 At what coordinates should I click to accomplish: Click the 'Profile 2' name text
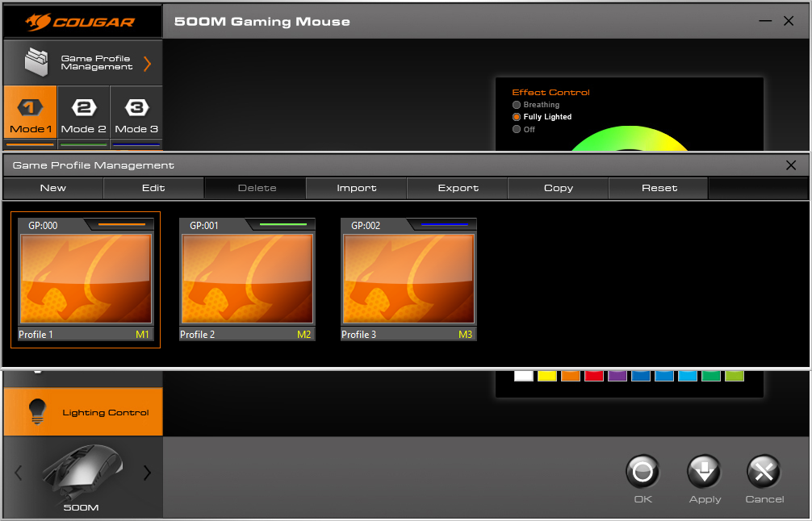(197, 335)
